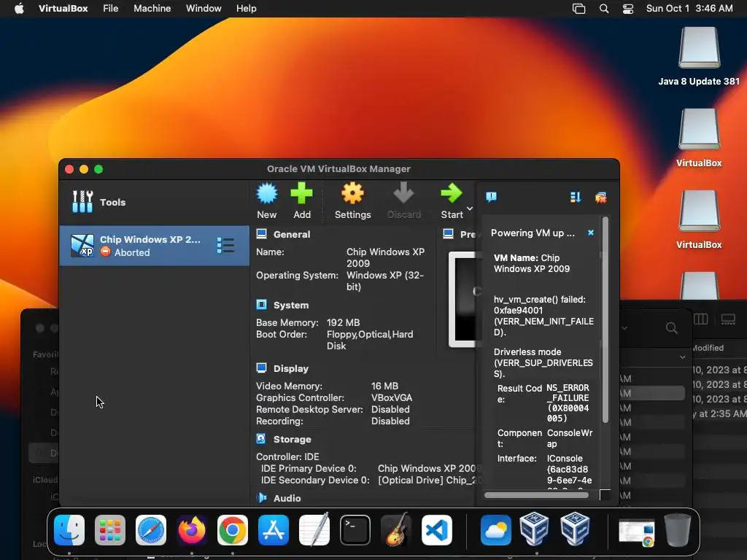This screenshot has height=560, width=747.
Task: Open the Window menu
Action: tap(204, 9)
